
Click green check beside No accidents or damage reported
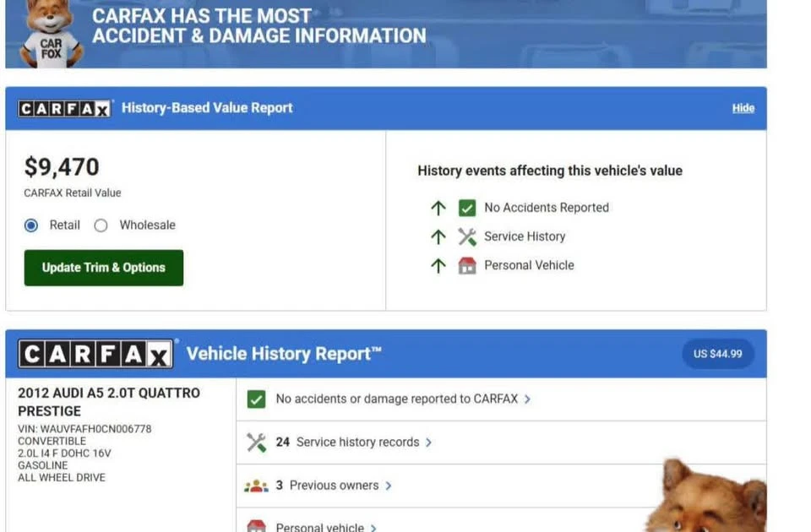257,399
